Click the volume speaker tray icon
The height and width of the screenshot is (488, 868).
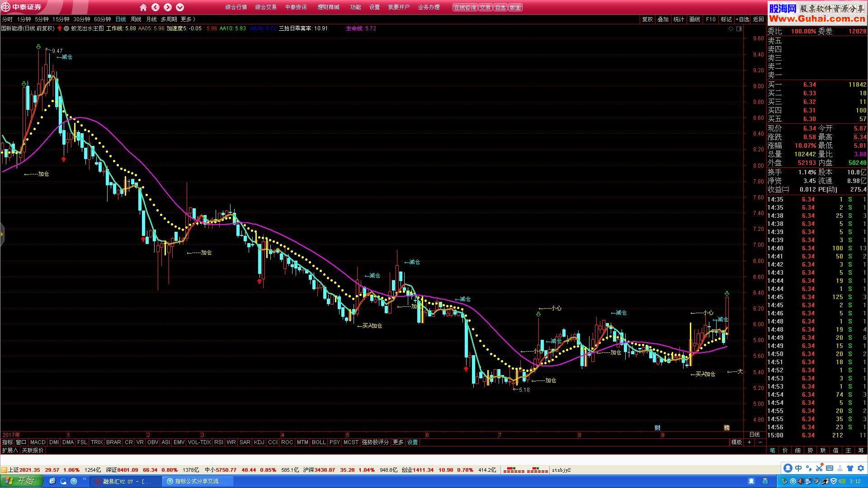click(801, 481)
